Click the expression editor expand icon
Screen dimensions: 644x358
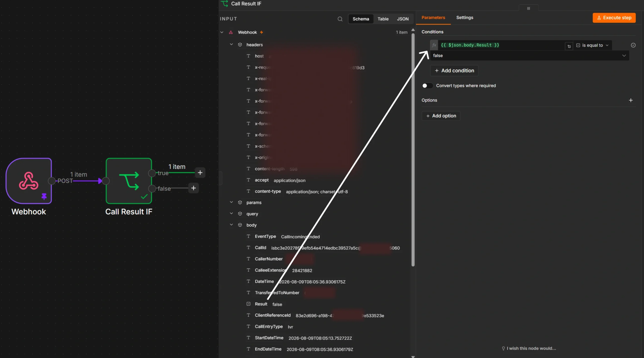tap(569, 46)
